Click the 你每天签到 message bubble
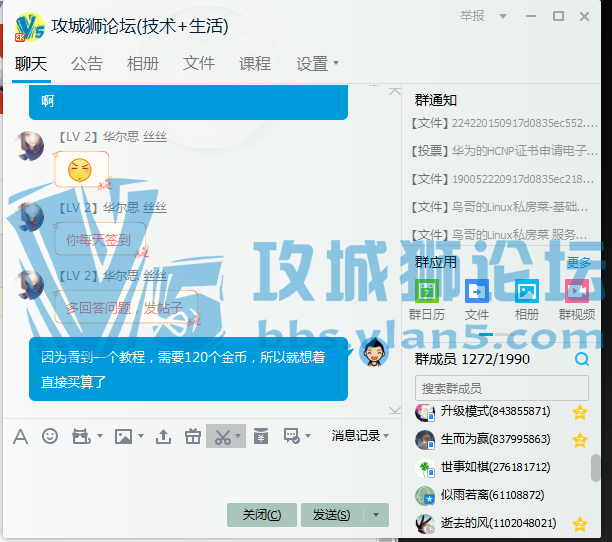 click(x=100, y=239)
